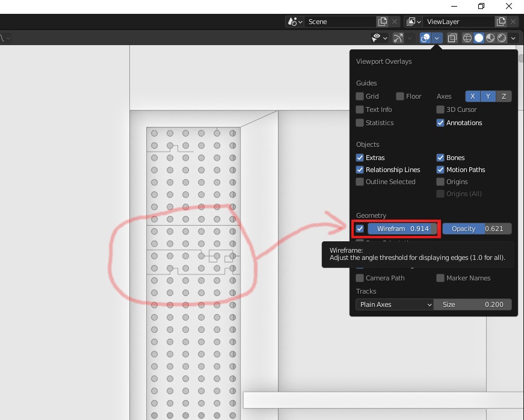
Task: Switch to wireframe shading mode
Action: pyautogui.click(x=467, y=38)
